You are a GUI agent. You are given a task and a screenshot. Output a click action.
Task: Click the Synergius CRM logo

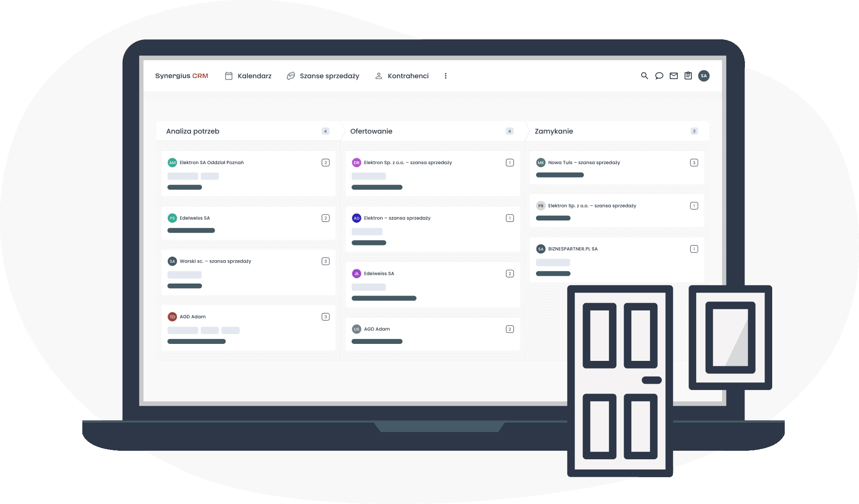182,76
